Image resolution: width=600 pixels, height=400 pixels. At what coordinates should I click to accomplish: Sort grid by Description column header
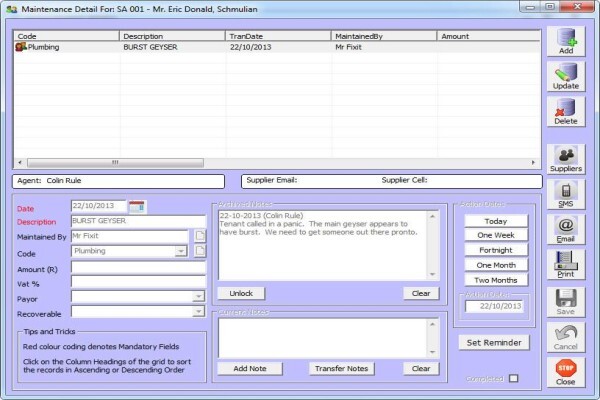pos(172,36)
